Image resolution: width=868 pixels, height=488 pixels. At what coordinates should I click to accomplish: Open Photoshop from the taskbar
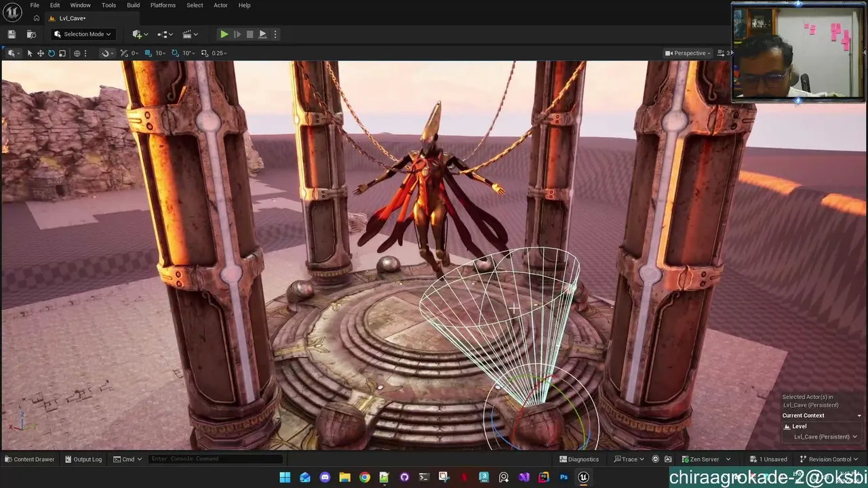pyautogui.click(x=564, y=477)
